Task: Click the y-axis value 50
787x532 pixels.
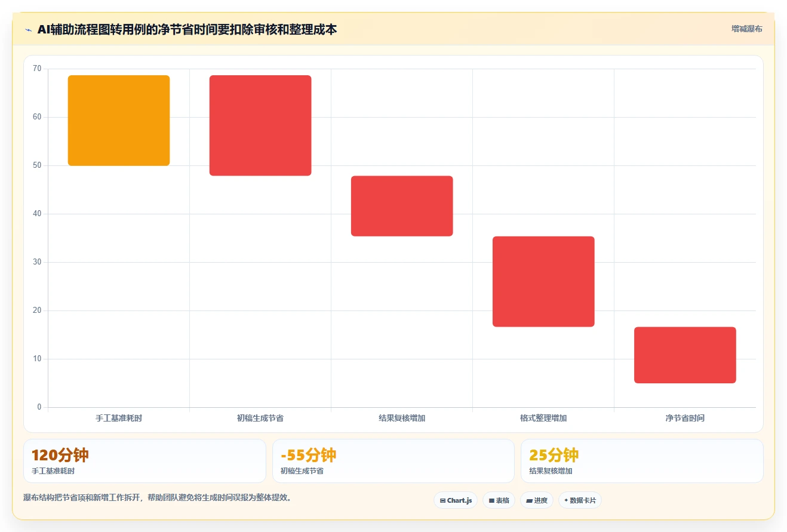Action: [37, 165]
